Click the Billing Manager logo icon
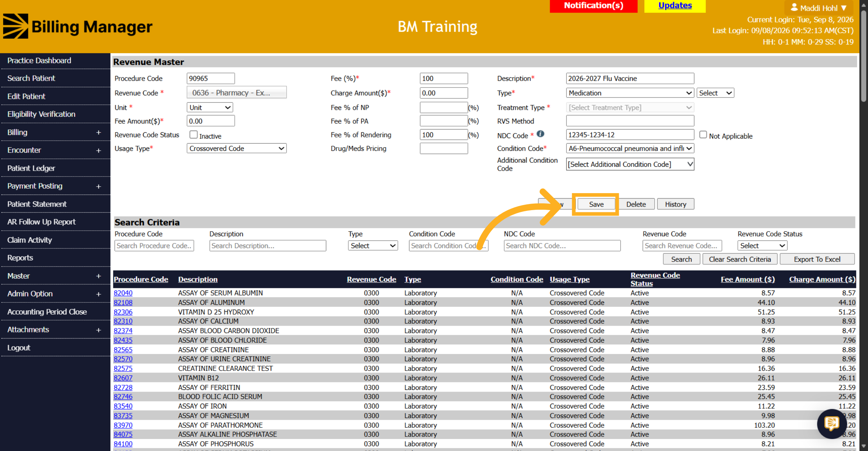 tap(16, 26)
